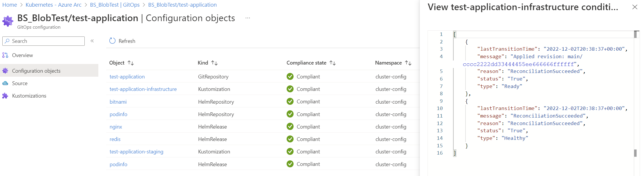This screenshot has width=644, height=176.
Task: Open the Kustomizations sidebar item
Action: coord(29,96)
